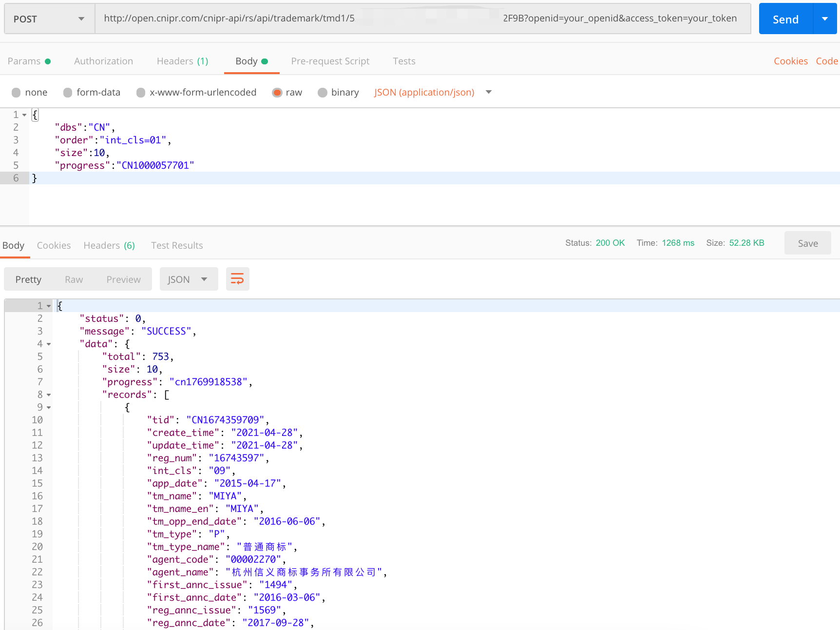The width and height of the screenshot is (840, 630).
Task: Click the Save response button
Action: tap(807, 243)
